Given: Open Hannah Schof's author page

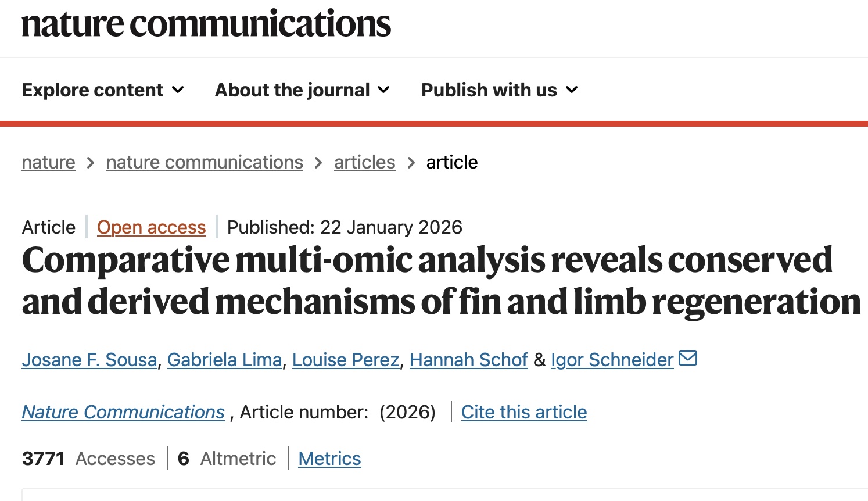Looking at the screenshot, I should [468, 359].
